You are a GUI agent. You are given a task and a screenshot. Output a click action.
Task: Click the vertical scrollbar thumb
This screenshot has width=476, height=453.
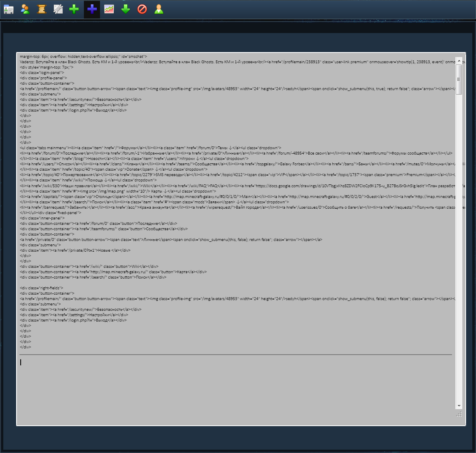(x=459, y=79)
